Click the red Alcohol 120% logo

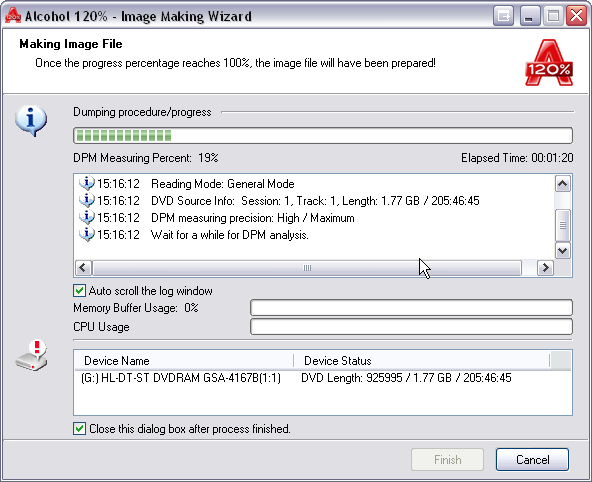click(549, 63)
